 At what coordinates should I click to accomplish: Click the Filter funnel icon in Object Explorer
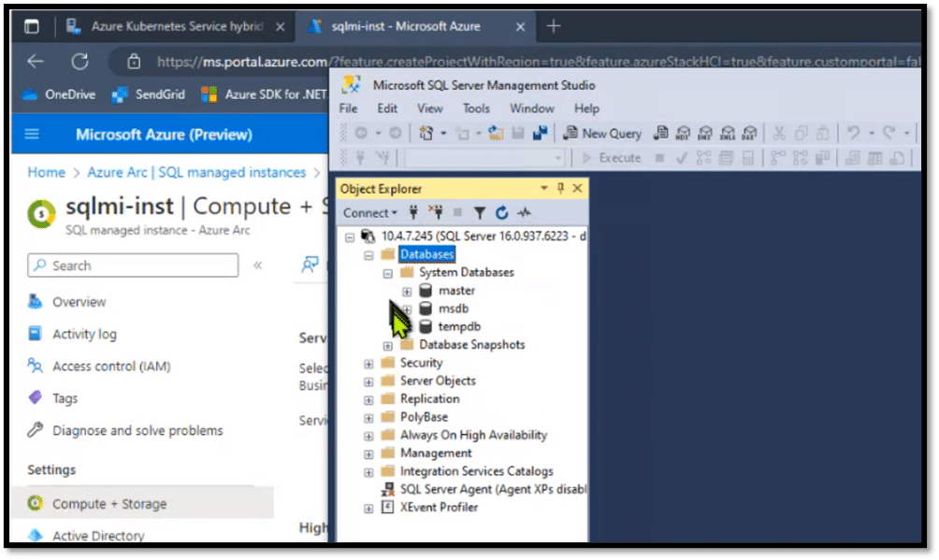479,212
